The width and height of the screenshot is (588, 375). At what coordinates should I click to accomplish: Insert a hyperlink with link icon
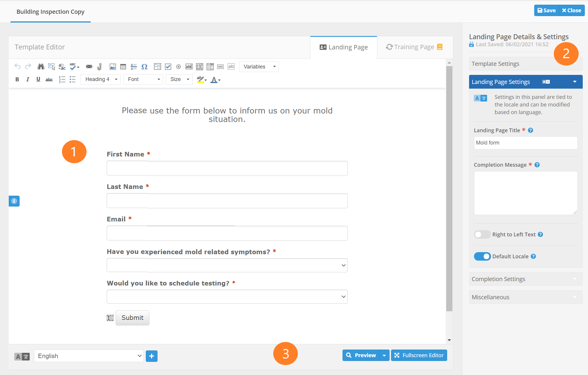[89, 67]
